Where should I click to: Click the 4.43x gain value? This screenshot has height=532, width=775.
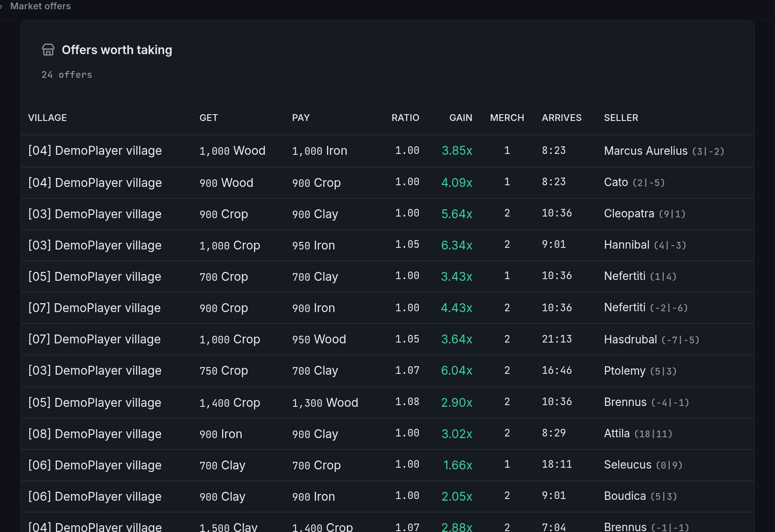click(457, 308)
